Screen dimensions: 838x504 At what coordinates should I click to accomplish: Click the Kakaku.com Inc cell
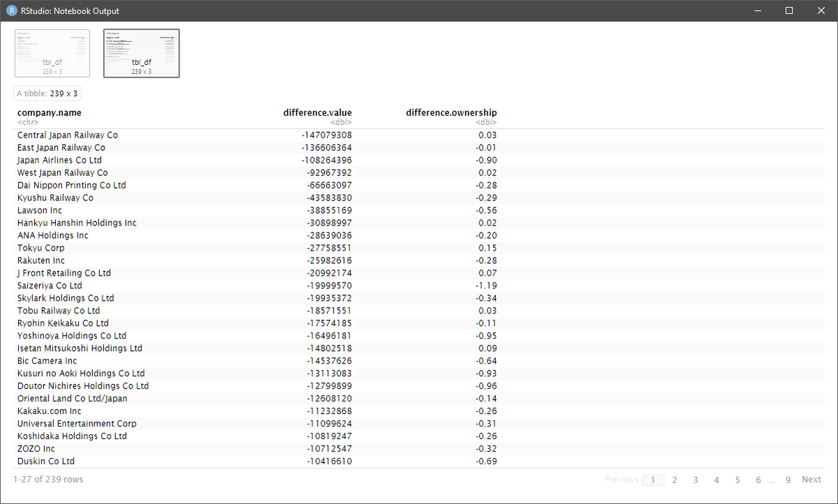point(50,411)
